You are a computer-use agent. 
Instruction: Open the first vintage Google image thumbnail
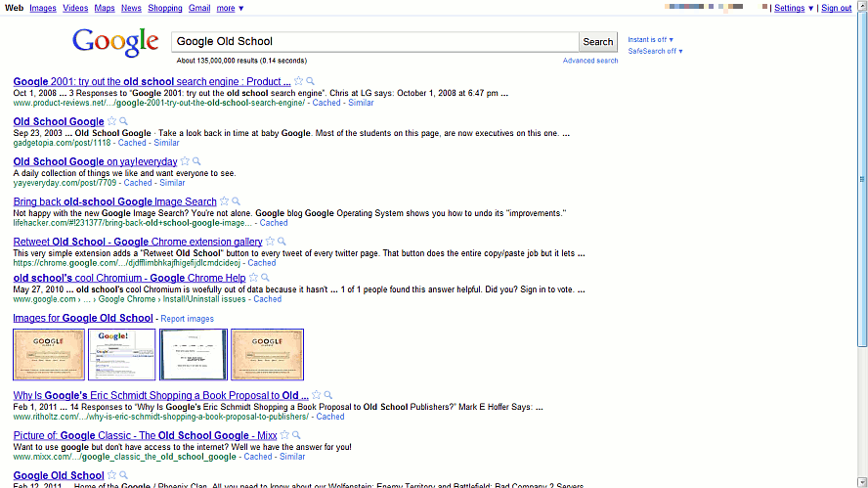(x=49, y=354)
